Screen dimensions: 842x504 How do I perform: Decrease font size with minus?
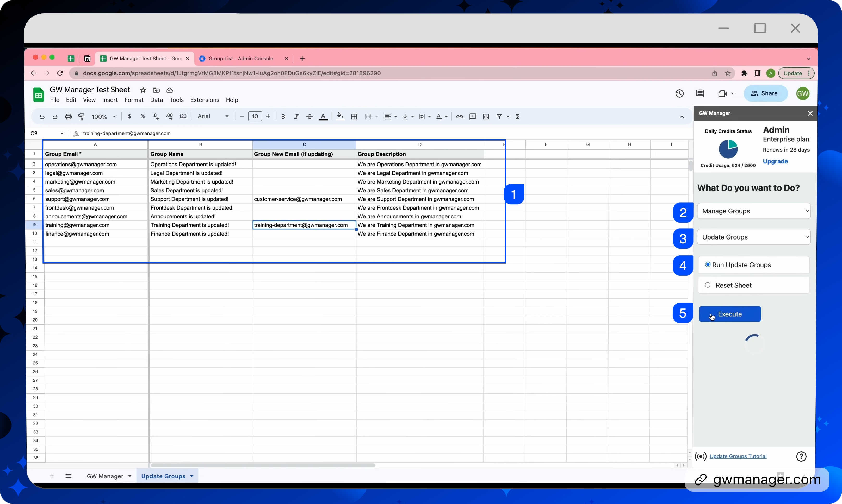coord(242,116)
